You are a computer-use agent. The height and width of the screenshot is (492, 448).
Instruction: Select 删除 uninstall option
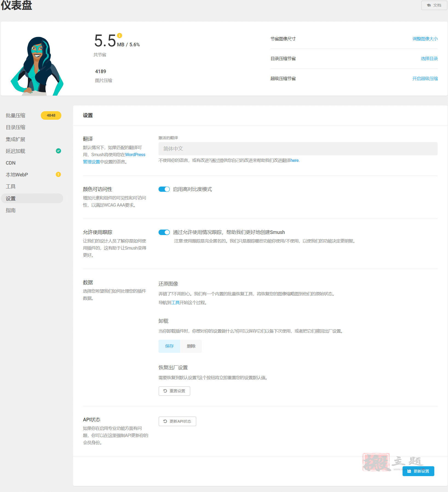click(191, 346)
